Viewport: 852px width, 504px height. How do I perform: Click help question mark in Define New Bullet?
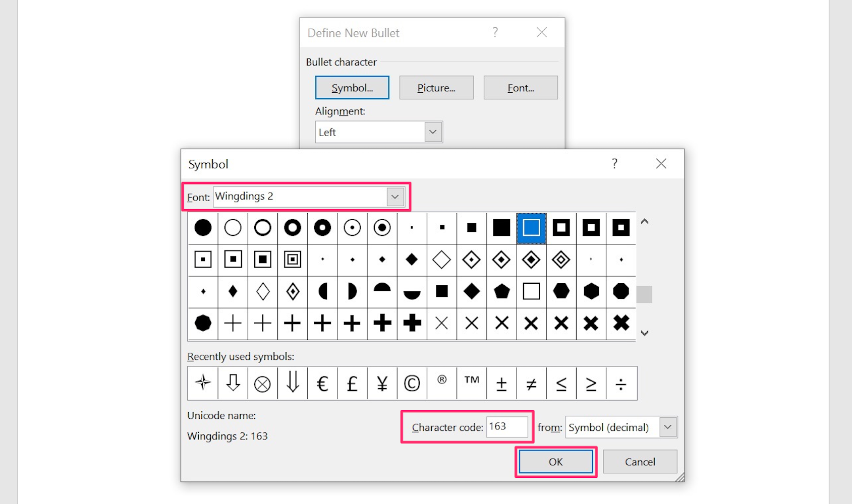(495, 32)
